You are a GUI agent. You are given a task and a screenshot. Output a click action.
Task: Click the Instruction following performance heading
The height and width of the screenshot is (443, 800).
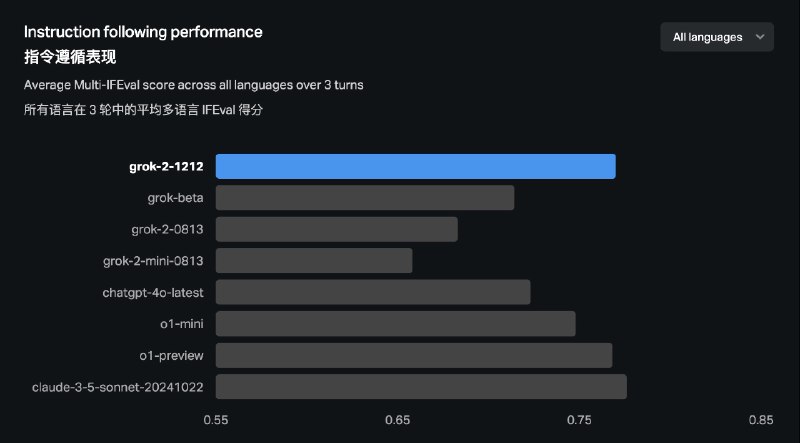click(x=143, y=32)
